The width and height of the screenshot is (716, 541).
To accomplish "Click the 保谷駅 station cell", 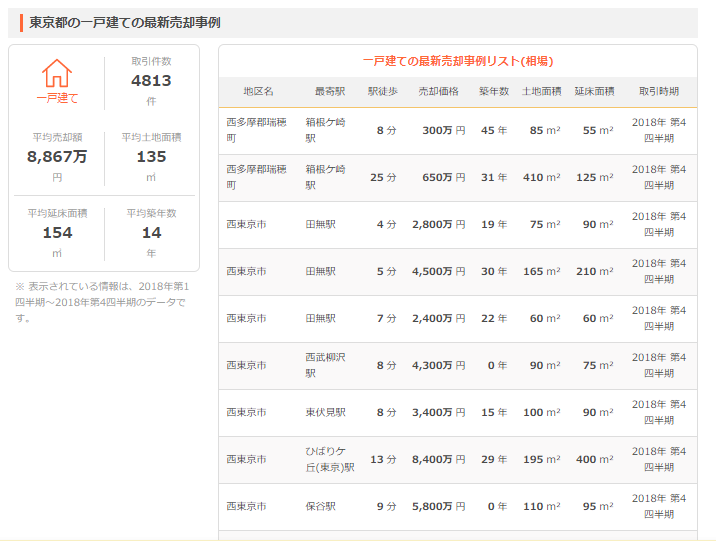I will click(x=320, y=507).
